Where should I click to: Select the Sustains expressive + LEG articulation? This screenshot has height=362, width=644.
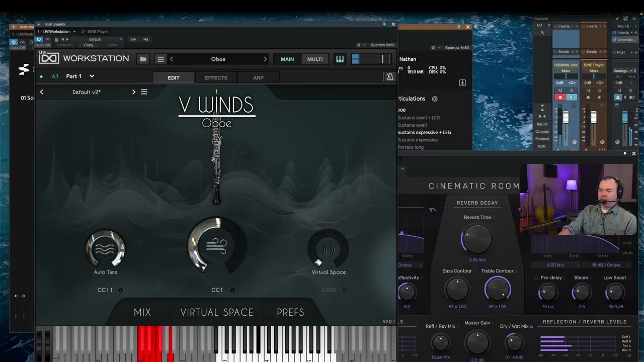coord(424,133)
